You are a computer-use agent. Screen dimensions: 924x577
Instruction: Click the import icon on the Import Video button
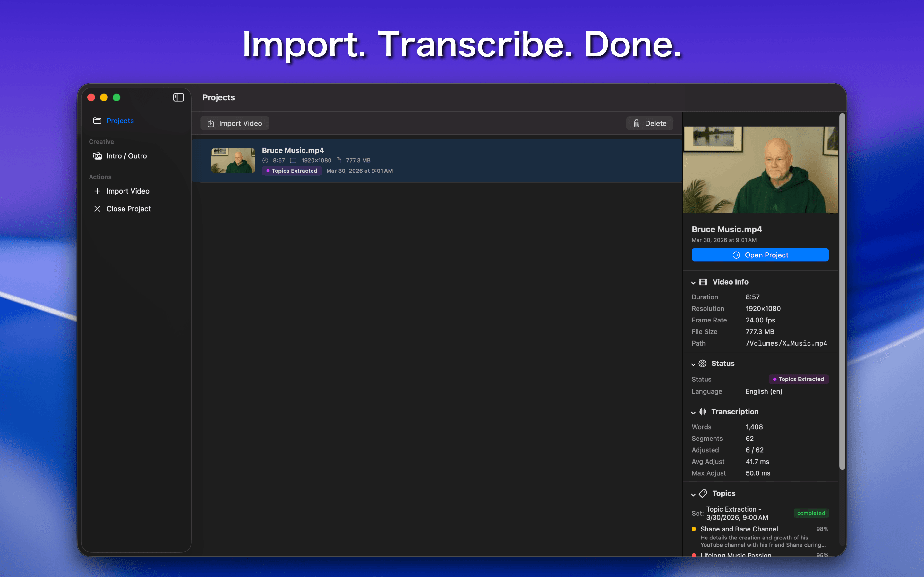[211, 123]
